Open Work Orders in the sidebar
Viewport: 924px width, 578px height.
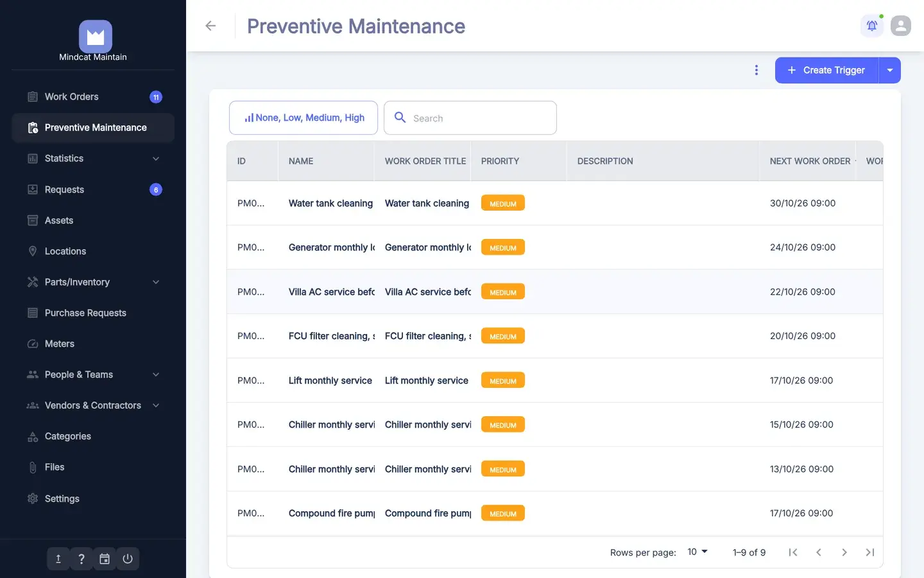(x=93, y=97)
